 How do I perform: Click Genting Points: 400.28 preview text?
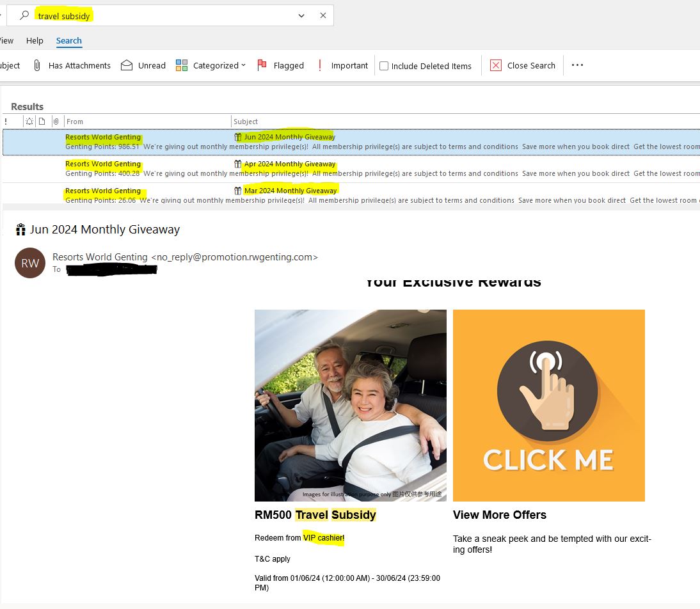pyautogui.click(x=102, y=173)
